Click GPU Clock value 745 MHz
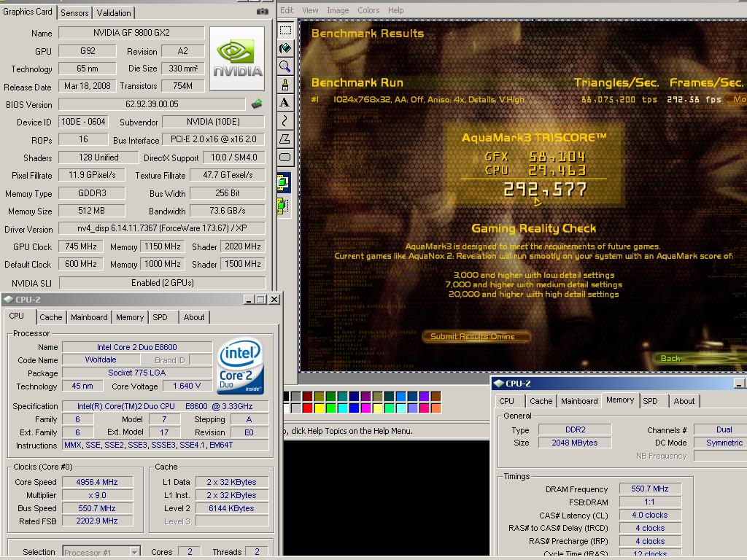 pos(81,246)
